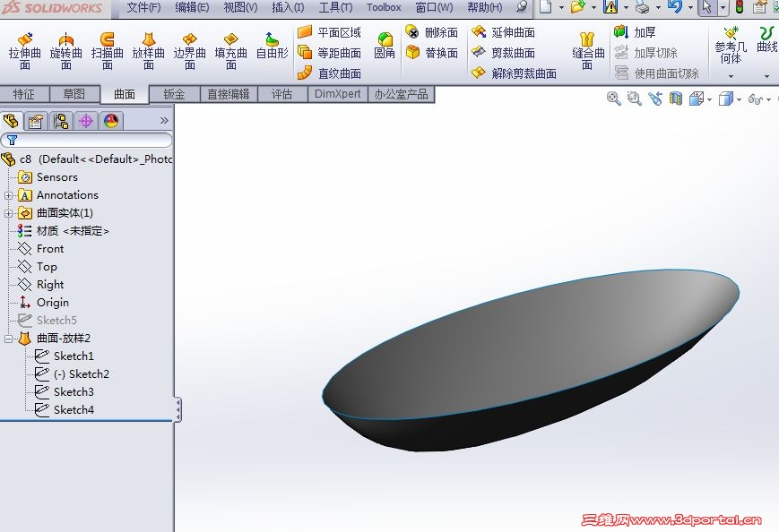This screenshot has height=532, width=779.
Task: Click the Rebuild traffic light icon
Action: click(740, 7)
